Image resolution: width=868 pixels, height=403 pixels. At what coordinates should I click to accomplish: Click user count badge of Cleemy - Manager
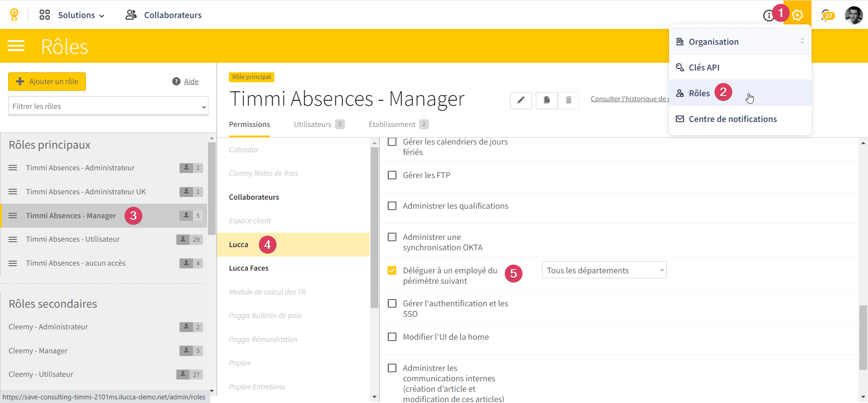pos(191,351)
